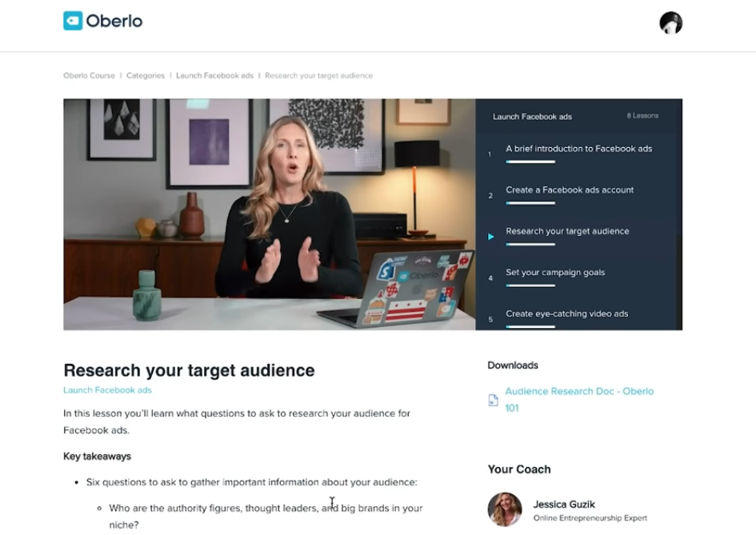Click progress bar under 'Set your campaign goals'
This screenshot has height=535, width=756.
(530, 285)
